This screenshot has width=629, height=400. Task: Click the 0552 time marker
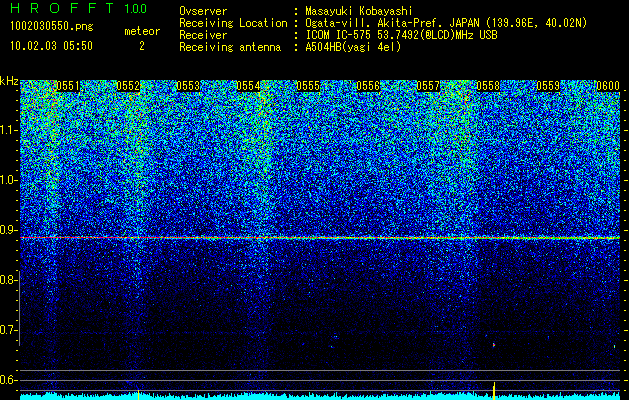128,86
